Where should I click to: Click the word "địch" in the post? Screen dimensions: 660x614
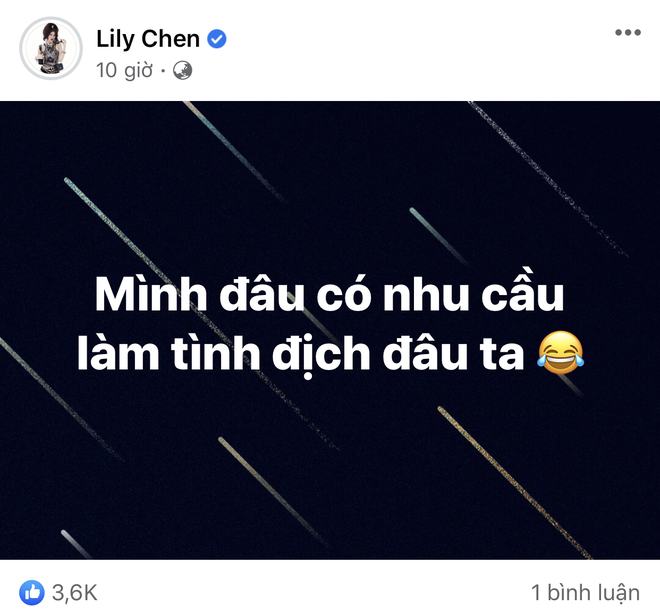pos(321,355)
